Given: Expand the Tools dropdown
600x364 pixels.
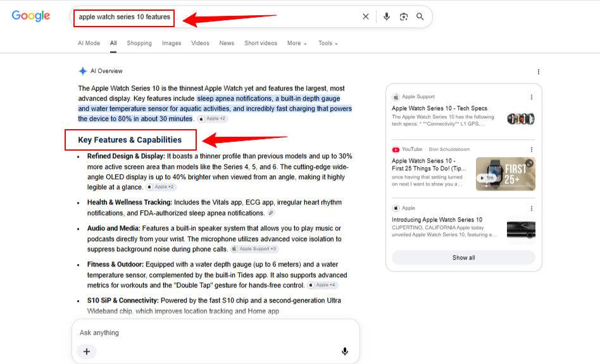Looking at the screenshot, I should click(x=328, y=43).
